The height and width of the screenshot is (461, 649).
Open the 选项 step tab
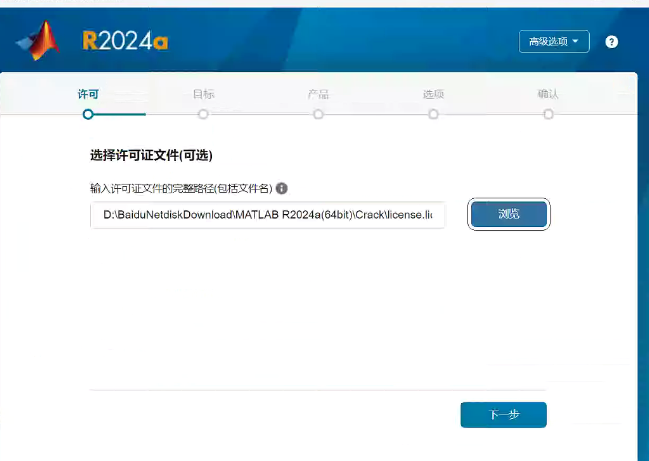tap(433, 94)
